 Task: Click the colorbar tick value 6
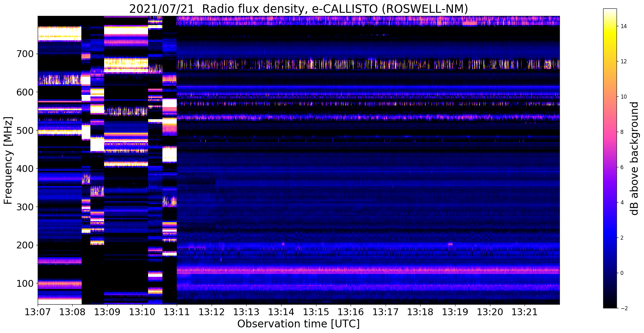622,167
